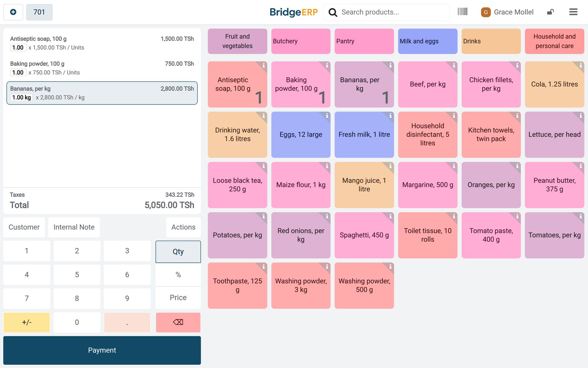Switch numpad to % discount mode

[178, 275]
